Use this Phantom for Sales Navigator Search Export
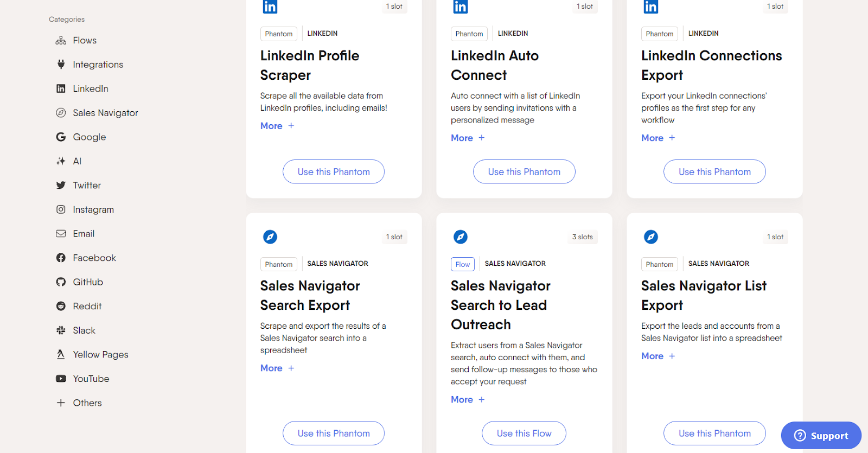Viewport: 868px width, 453px height. coord(334,433)
